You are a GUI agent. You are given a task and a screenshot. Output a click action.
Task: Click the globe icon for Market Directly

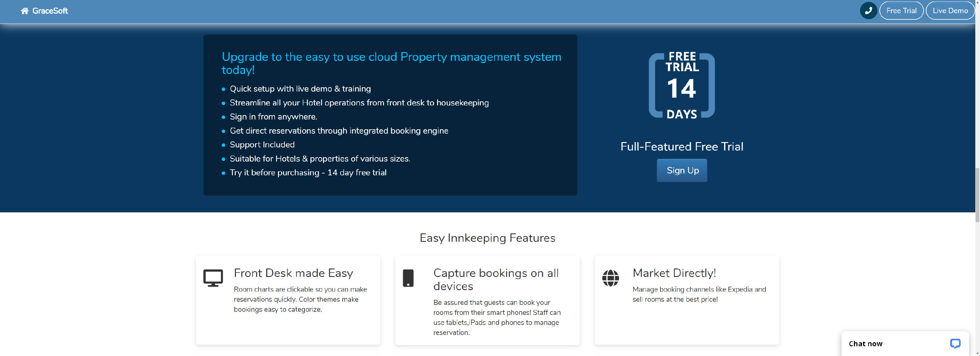coord(610,278)
